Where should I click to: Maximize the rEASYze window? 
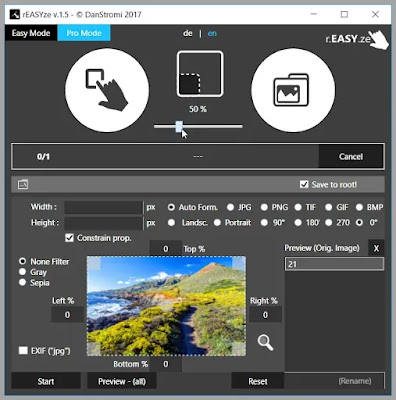(344, 14)
